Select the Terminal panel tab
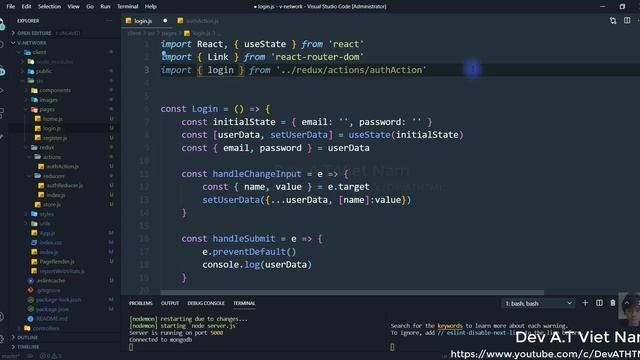The height and width of the screenshot is (360, 640). [244, 303]
